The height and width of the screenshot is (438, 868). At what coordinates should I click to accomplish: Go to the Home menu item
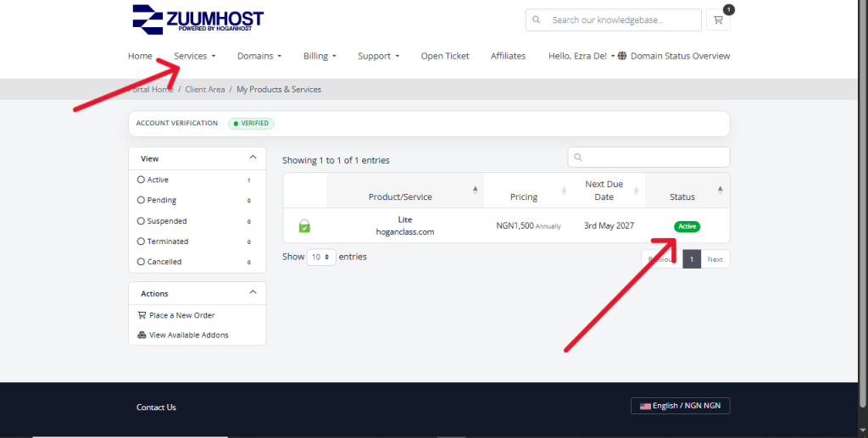click(x=140, y=56)
